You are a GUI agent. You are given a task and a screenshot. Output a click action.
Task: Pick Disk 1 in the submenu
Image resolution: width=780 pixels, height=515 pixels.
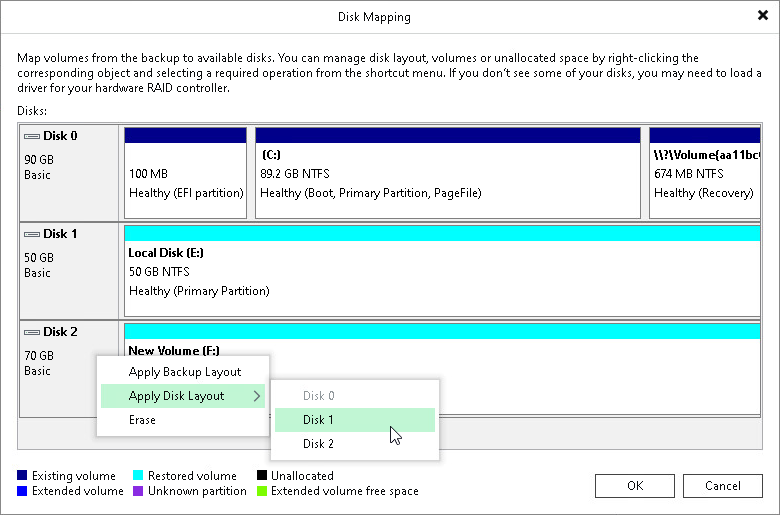[x=355, y=419]
